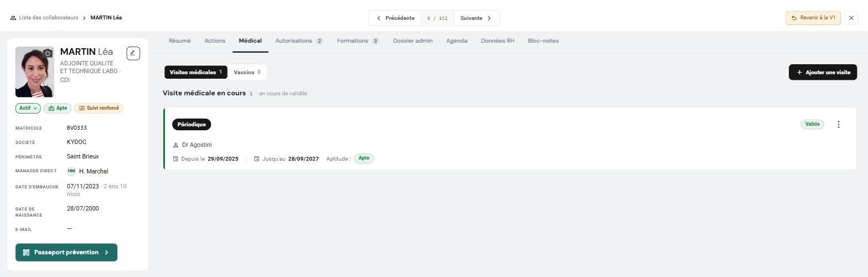Click périmètre value Saint Brieux
The height and width of the screenshot is (277, 868).
click(83, 157)
